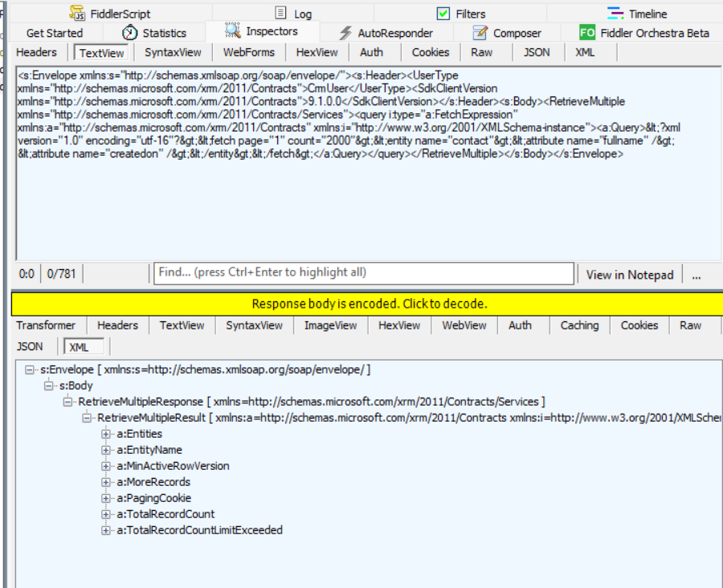Click View in Notepad button

click(x=630, y=275)
